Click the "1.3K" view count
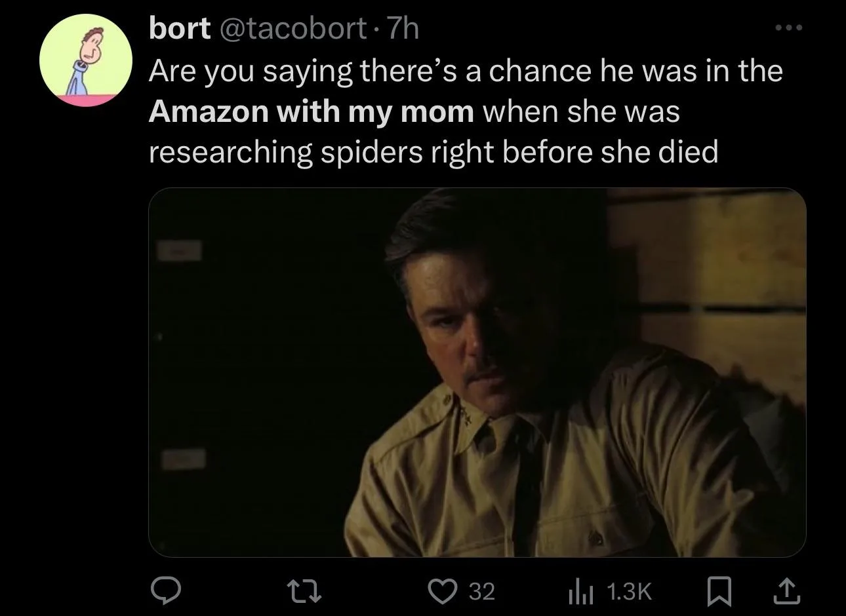This screenshot has height=616, width=846. (630, 592)
